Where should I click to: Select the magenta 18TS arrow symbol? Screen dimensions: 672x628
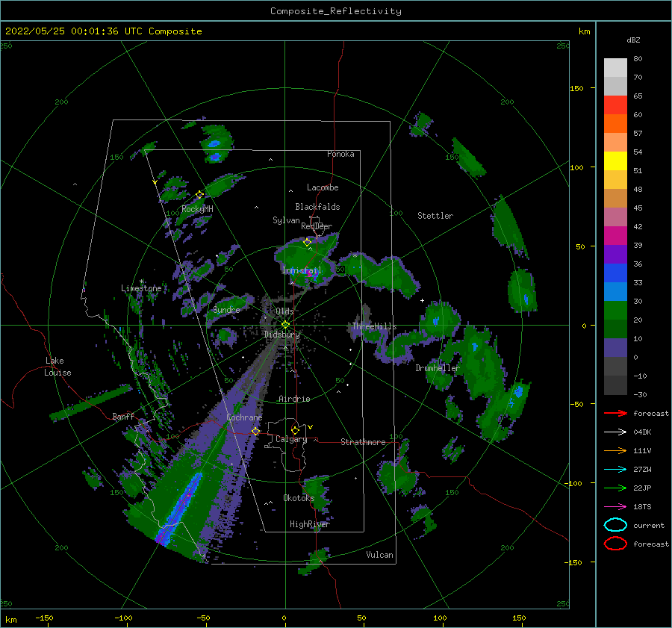tap(615, 507)
